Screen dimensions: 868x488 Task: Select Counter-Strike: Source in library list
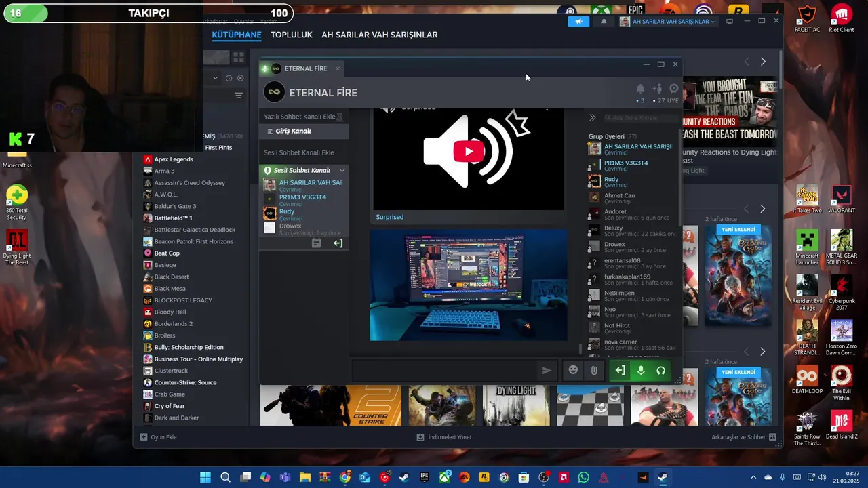click(185, 382)
